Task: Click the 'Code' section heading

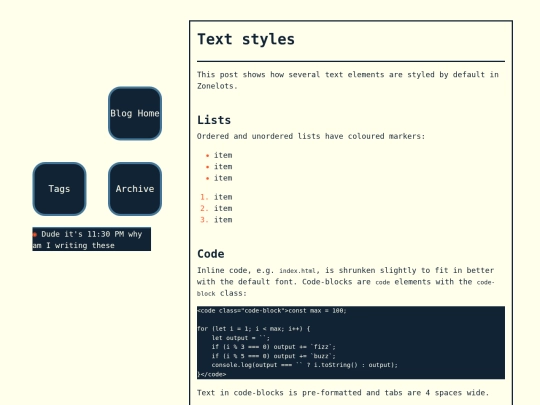Action: point(211,254)
